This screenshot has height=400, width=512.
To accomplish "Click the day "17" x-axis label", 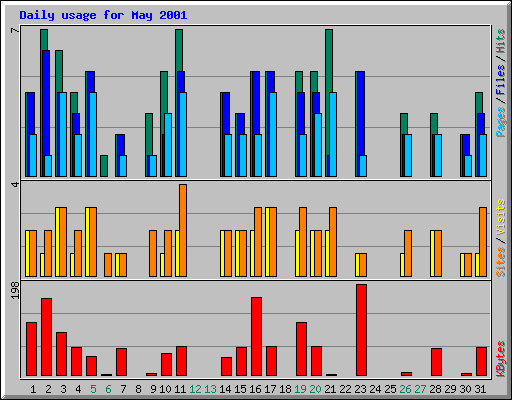I will coord(270,389).
